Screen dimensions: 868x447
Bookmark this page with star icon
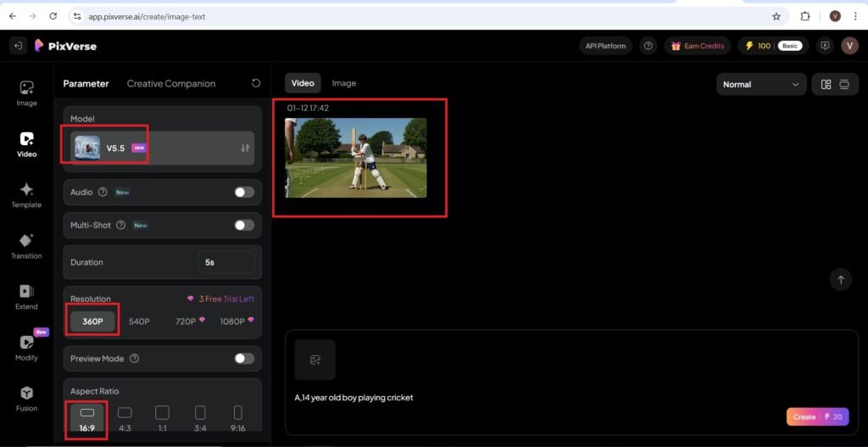pyautogui.click(x=776, y=17)
